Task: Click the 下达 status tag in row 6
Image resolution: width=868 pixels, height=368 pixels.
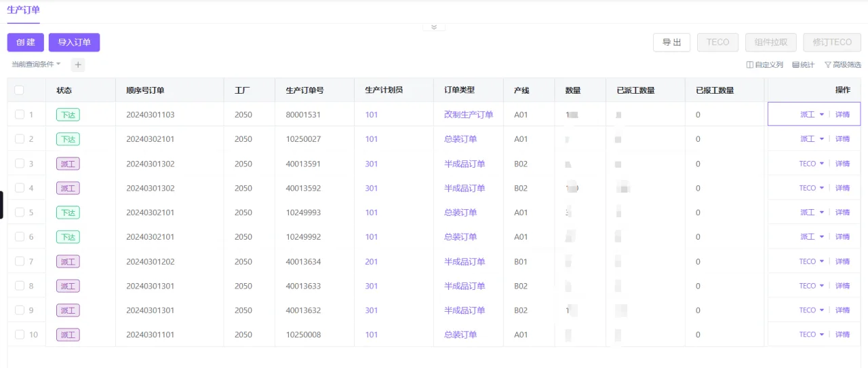Action: click(68, 237)
